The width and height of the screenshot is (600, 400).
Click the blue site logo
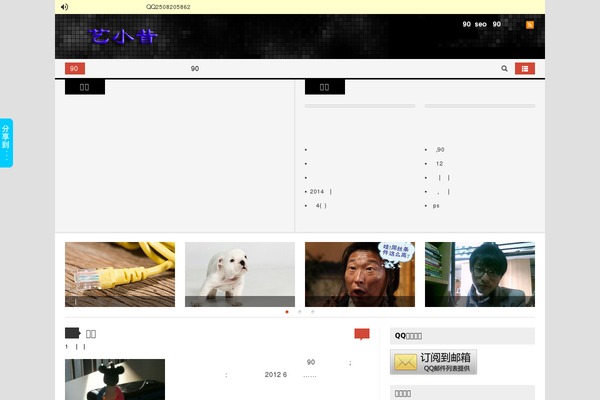(123, 36)
